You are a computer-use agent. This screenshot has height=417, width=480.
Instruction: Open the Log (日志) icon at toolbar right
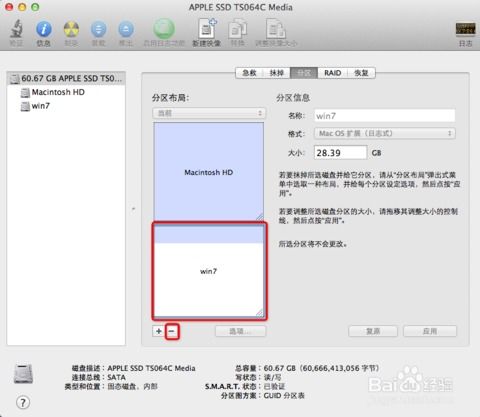click(465, 29)
